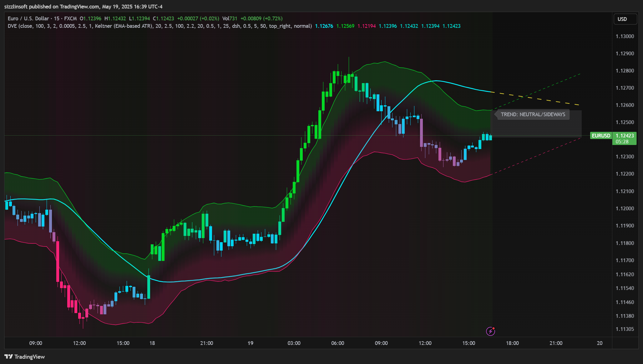Screen dimensions: 643x364
Task: Click the purple lightning bolt icon
Action: coord(490,331)
